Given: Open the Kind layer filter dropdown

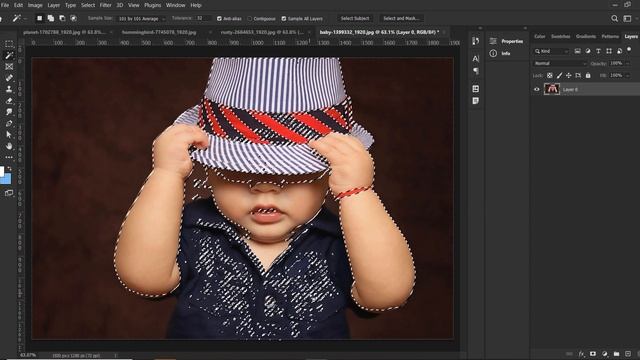Looking at the screenshot, I should coord(551,51).
